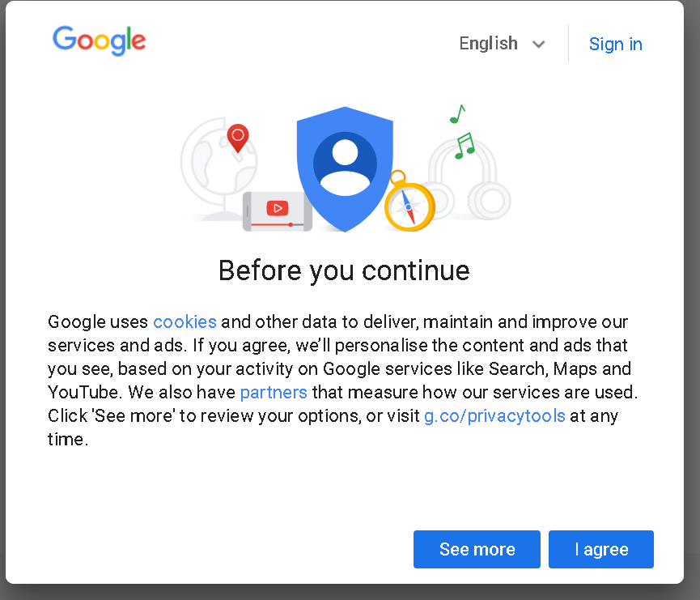Click the 'Before you continue' heading
Screen dimensions: 700x600
point(344,270)
